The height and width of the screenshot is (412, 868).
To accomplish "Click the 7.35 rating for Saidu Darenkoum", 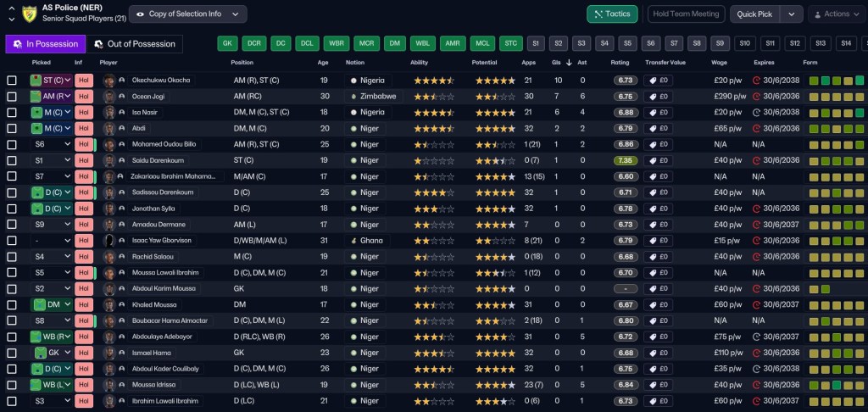I will point(626,160).
